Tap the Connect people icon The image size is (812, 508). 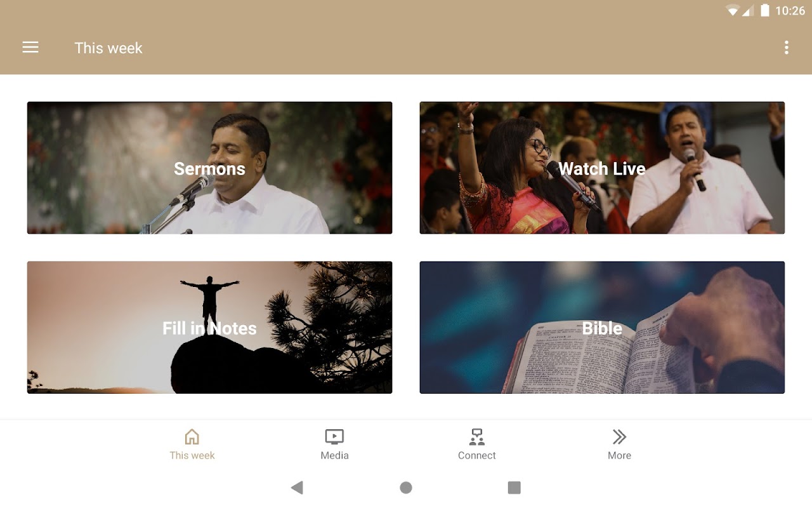coord(477,437)
